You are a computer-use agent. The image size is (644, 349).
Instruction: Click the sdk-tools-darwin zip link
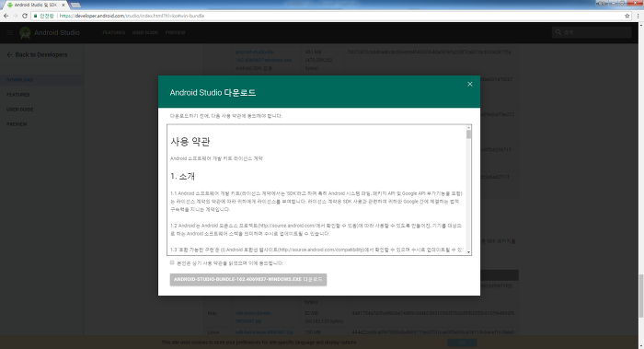click(253, 317)
